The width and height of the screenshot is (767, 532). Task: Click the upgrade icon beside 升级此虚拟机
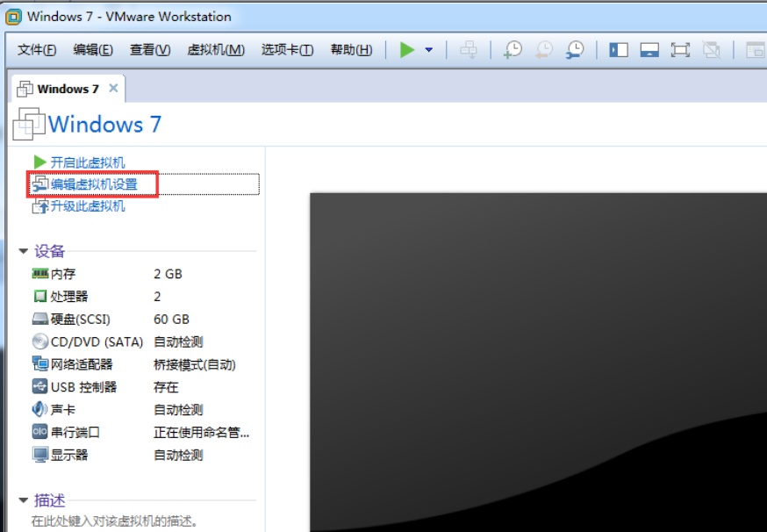point(40,206)
